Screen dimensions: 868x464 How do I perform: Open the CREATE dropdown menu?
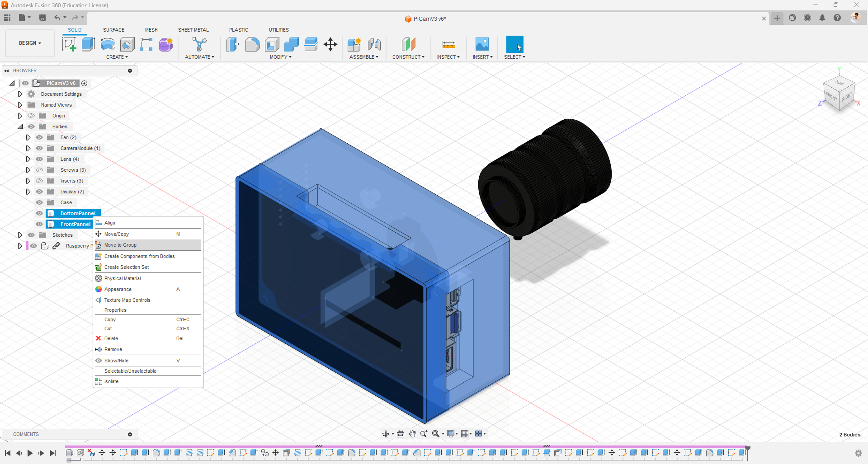click(x=117, y=57)
